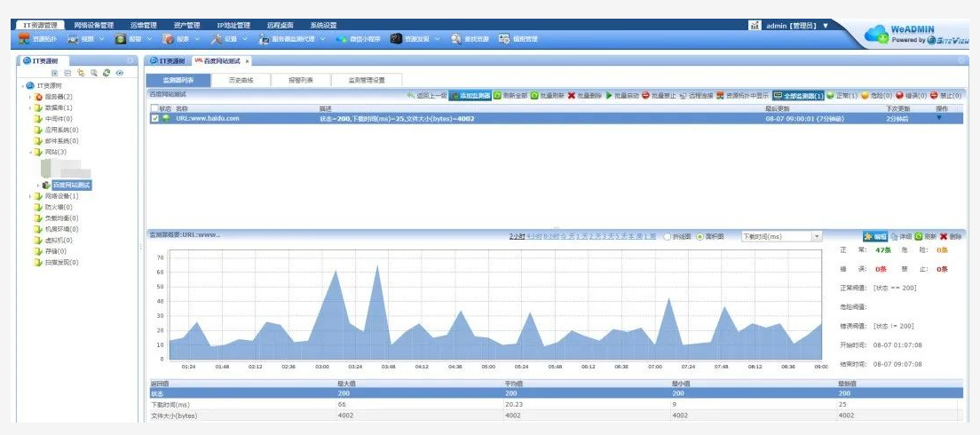
Task: Click the green play 批量启动 icon
Action: pos(609,96)
